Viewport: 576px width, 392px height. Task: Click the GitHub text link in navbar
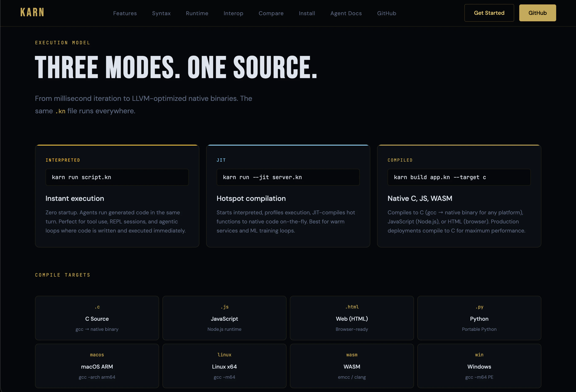tap(387, 13)
